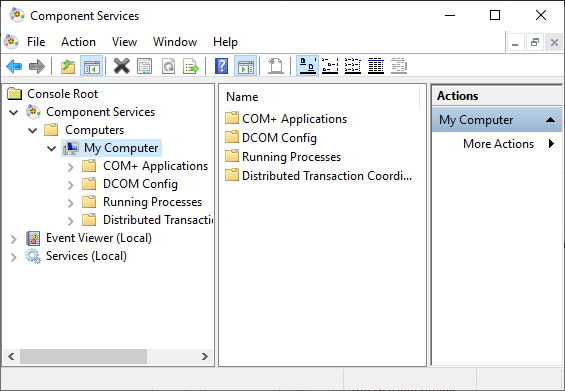Click the tree horizontal scrollbar thumb

point(83,356)
